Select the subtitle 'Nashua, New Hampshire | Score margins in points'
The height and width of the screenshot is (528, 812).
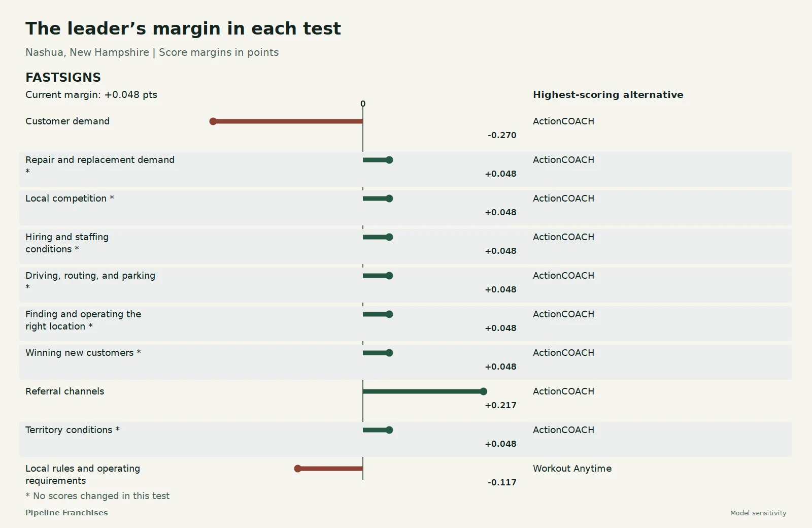point(152,52)
